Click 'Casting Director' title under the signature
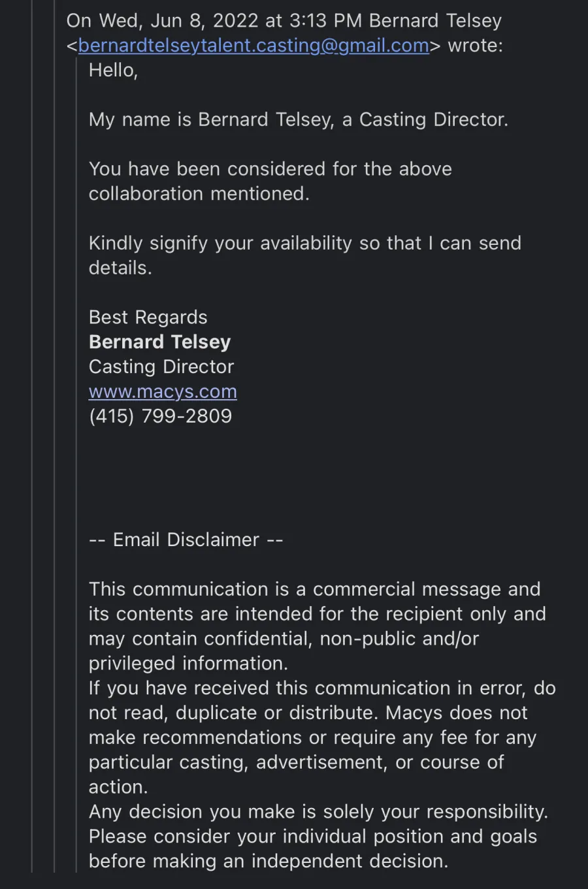 coord(161,366)
